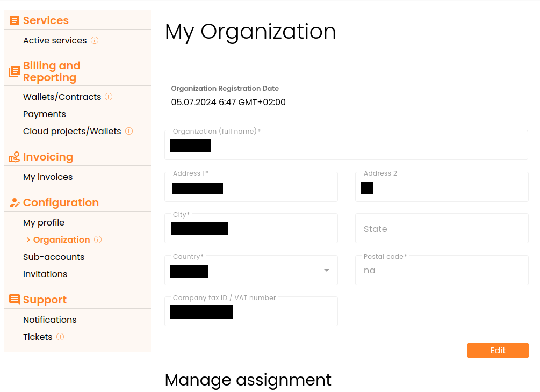Screen dimensions: 540x392
Task: Click the State input field
Action: coord(441,229)
